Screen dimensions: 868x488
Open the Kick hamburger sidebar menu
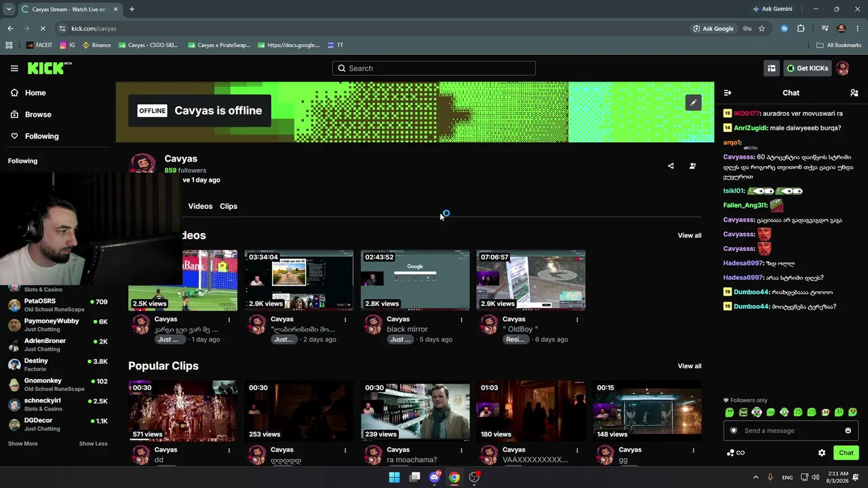click(14, 68)
